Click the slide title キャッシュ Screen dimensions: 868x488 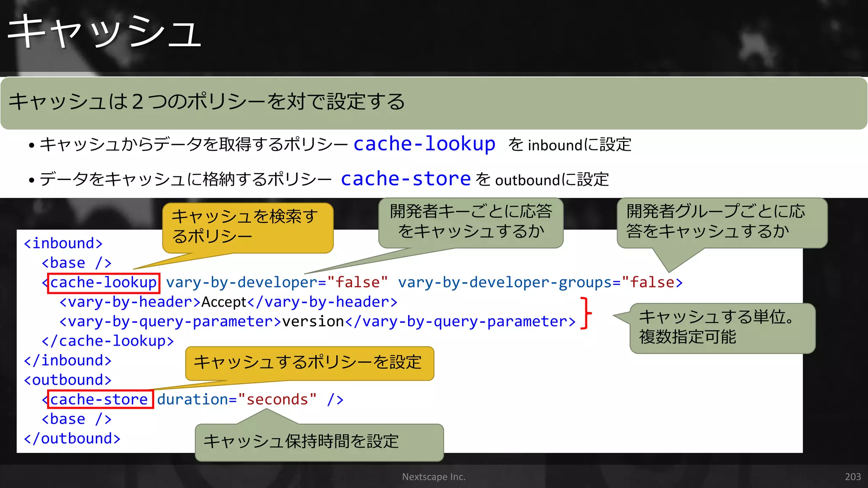click(104, 31)
